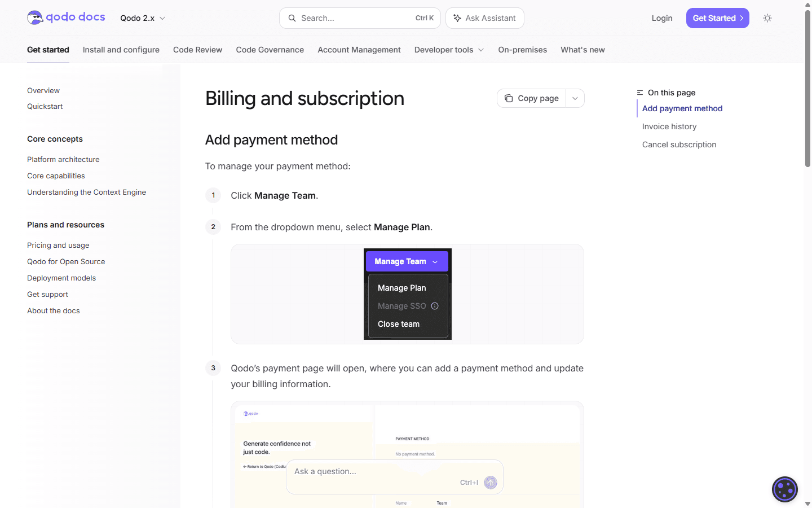The image size is (812, 508).
Task: Open the Core capabilities page
Action: coord(56,176)
